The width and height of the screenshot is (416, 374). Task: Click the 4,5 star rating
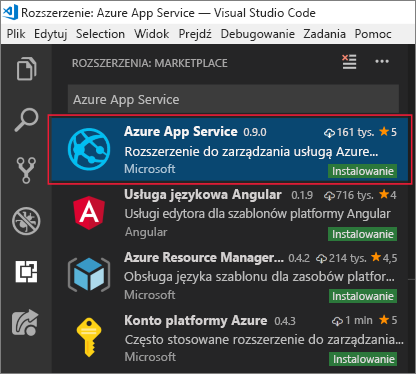click(x=384, y=258)
